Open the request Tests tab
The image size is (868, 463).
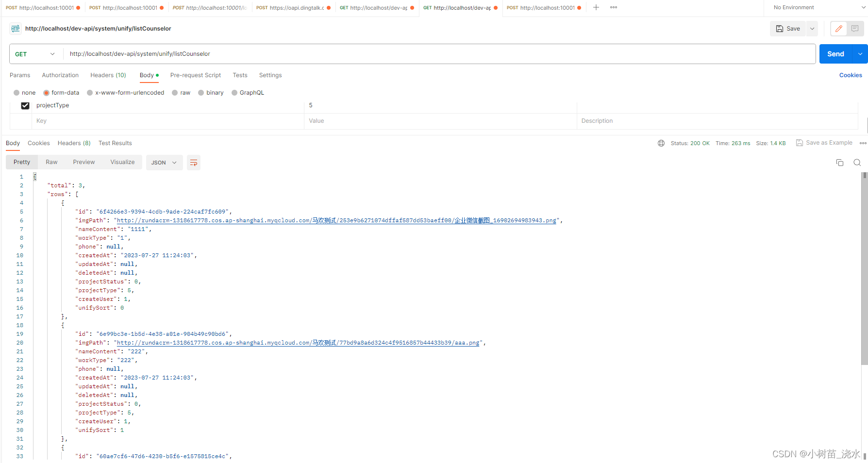click(x=240, y=75)
